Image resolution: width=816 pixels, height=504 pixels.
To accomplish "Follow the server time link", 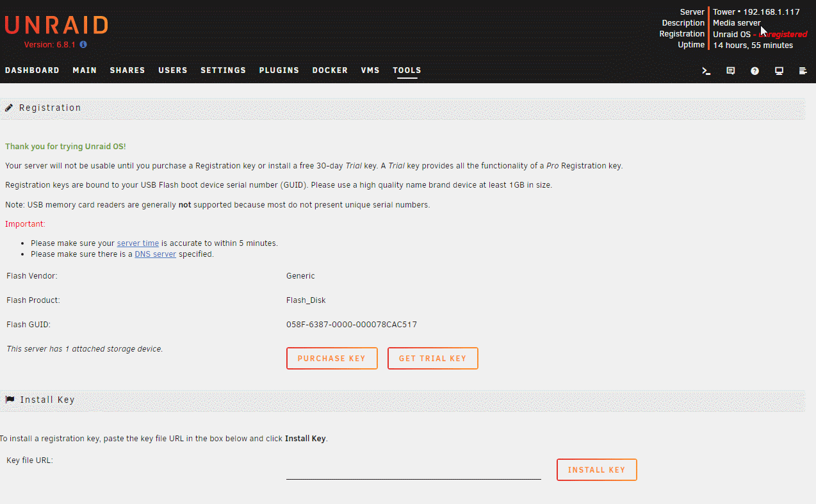I will (x=138, y=243).
